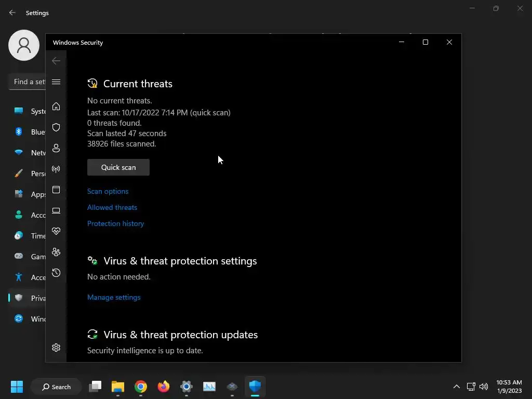Click Virus & threat protection settings gear icon
This screenshot has height=399, width=532.
[x=92, y=261]
